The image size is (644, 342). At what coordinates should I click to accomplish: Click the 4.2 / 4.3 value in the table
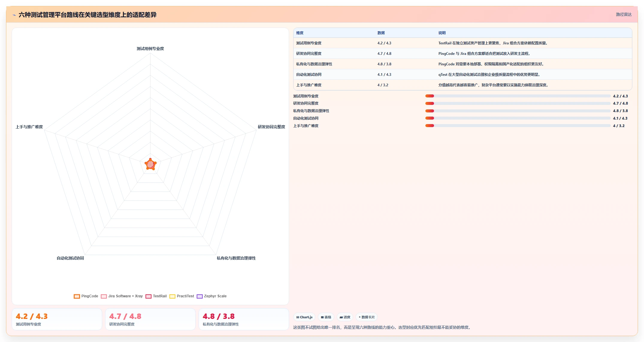pyautogui.click(x=384, y=43)
